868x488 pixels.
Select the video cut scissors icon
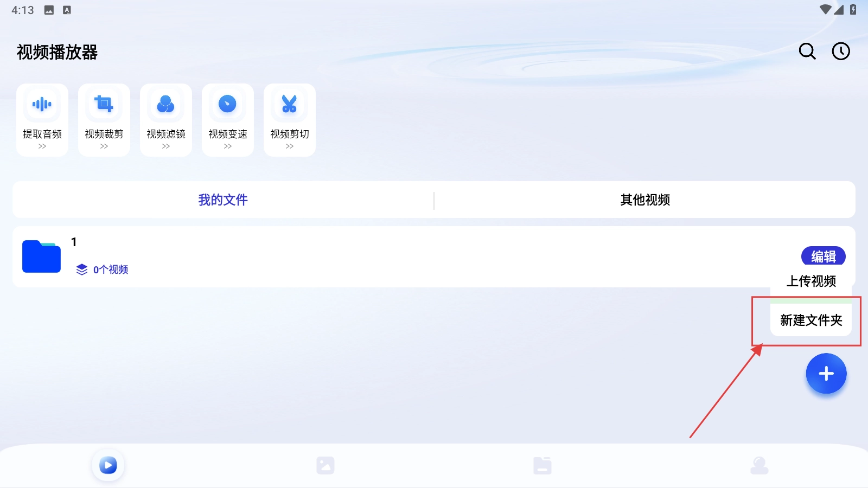point(290,104)
